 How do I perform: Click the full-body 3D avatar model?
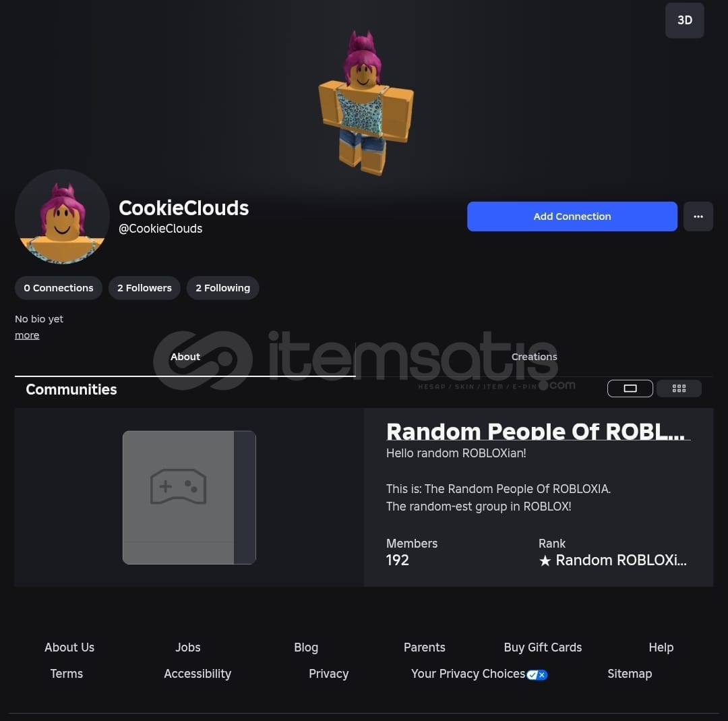(365, 103)
